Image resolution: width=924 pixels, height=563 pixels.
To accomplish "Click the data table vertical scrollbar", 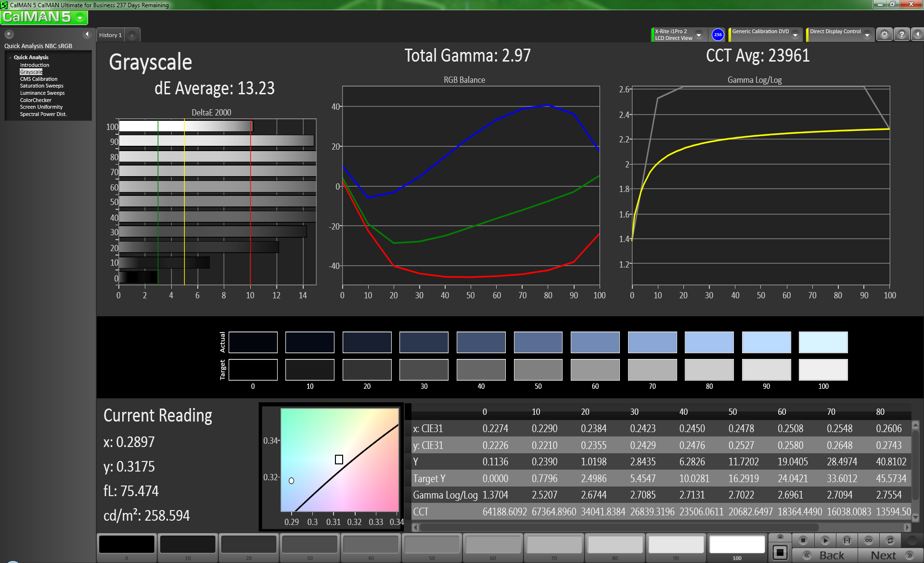I will [916, 465].
